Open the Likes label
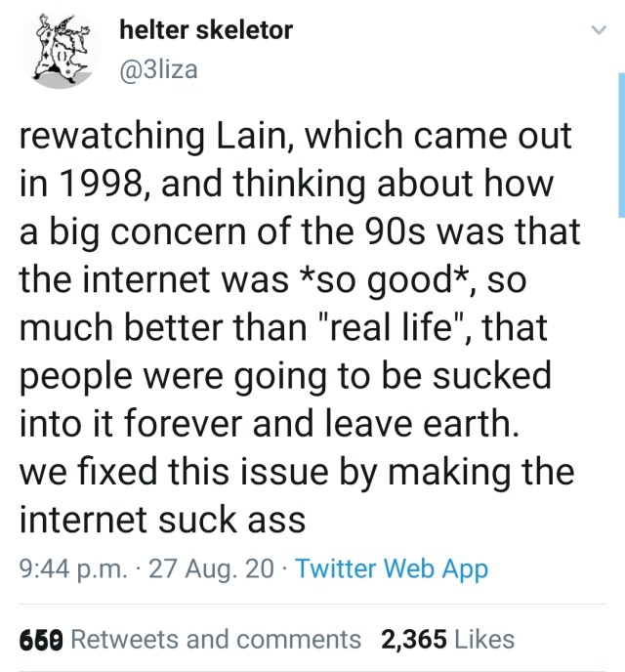This screenshot has height=672, width=625. (484, 639)
